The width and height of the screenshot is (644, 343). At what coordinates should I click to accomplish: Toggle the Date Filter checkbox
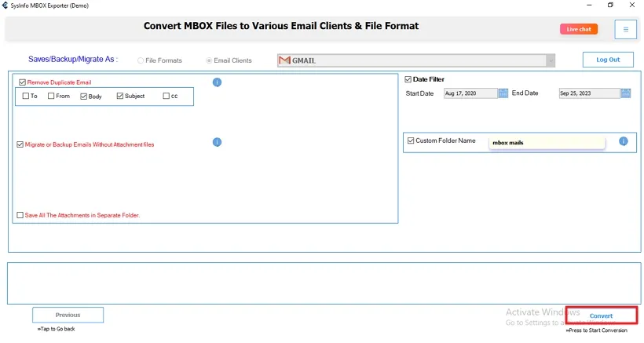tap(408, 79)
